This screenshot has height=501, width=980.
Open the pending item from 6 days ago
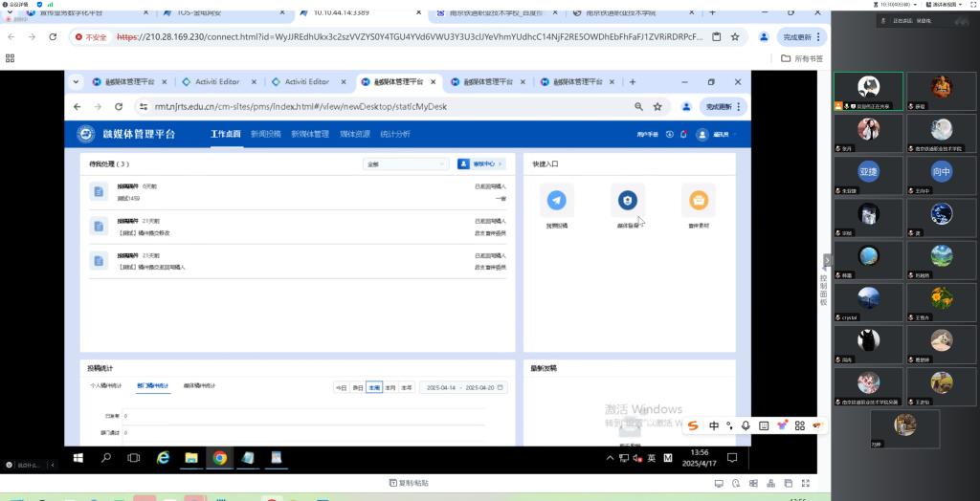(x=298, y=192)
